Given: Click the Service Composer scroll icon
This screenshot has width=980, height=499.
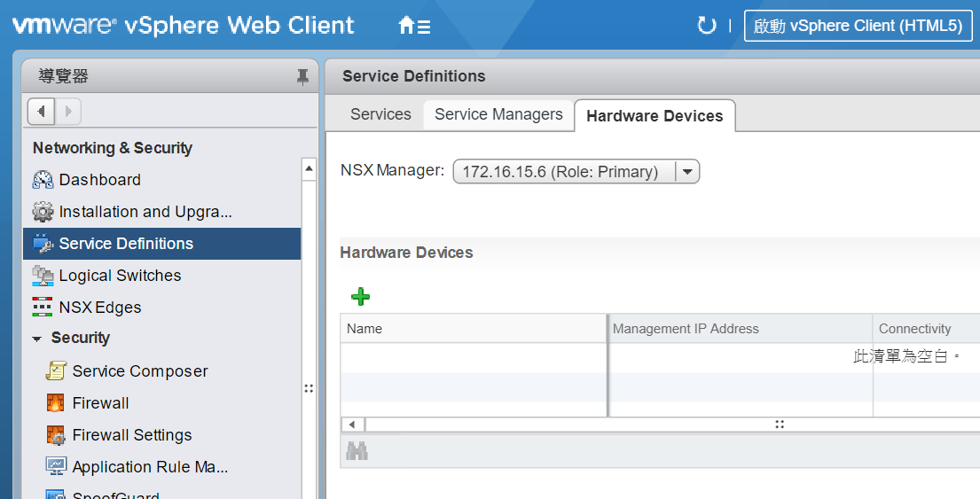Looking at the screenshot, I should [56, 371].
